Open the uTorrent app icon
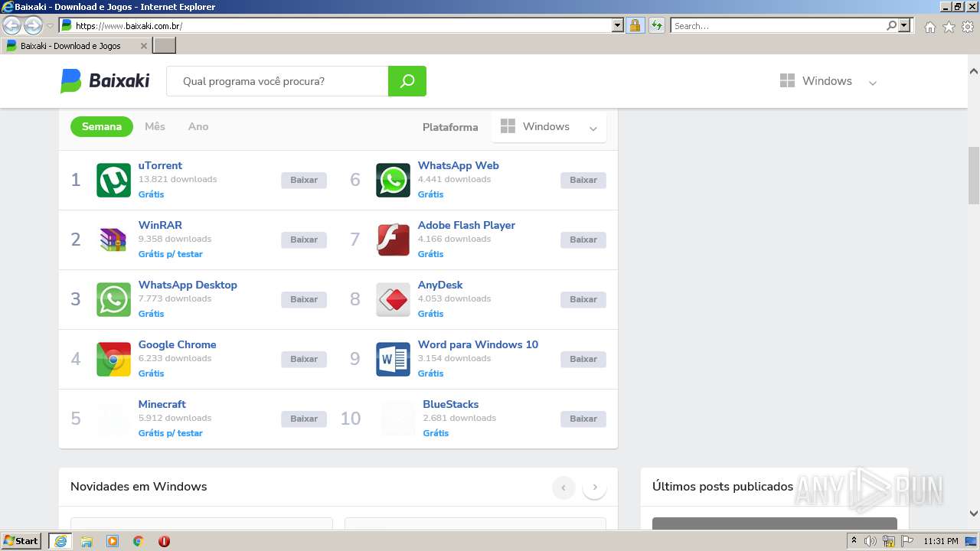Viewport: 980px width, 551px height. 113,180
